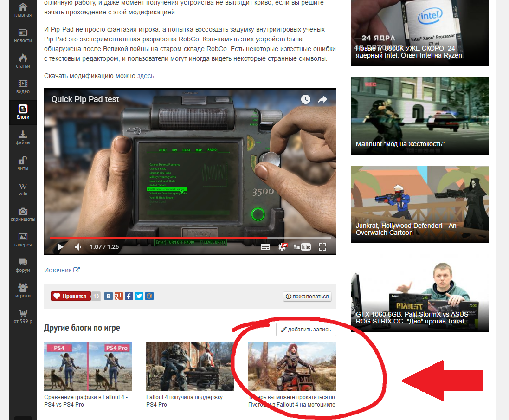
Task: Open Сравнение графики в Fallout 4 link
Action: tap(86, 401)
